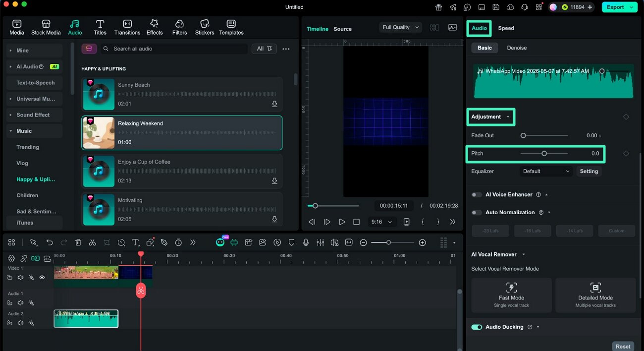This screenshot has width=644, height=351.
Task: Open the AI copilot face icon
Action: tap(220, 242)
